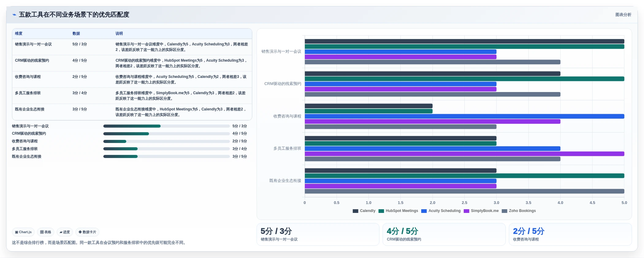Click the 既有企业生态衔接 chart axis label
644x258 pixels.
285,181
